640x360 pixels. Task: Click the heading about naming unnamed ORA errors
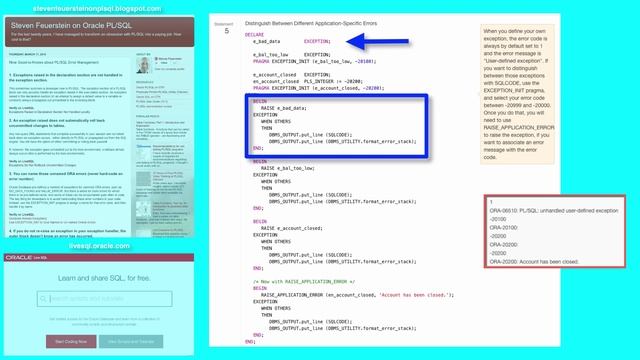(x=66, y=176)
